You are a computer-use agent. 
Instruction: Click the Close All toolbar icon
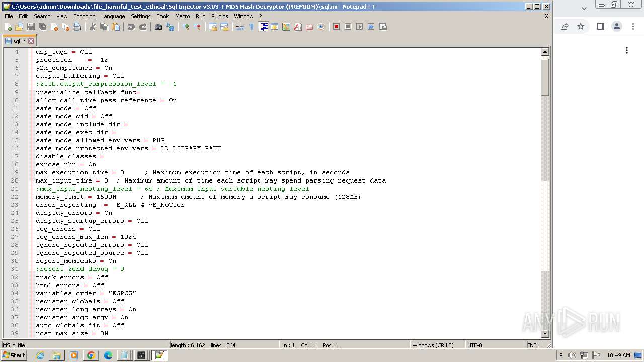(x=65, y=27)
